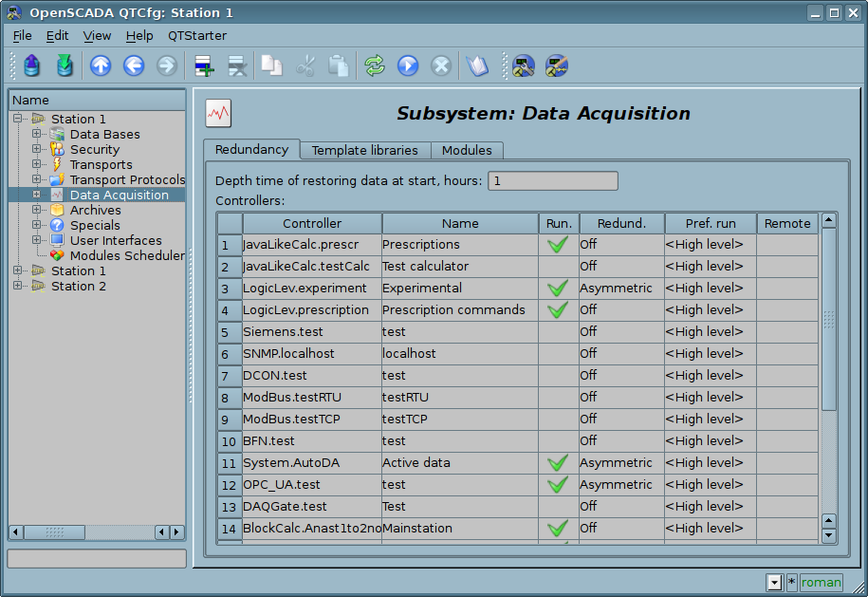The width and height of the screenshot is (868, 597).
Task: Open the manual via the book icon
Action: 477,65
